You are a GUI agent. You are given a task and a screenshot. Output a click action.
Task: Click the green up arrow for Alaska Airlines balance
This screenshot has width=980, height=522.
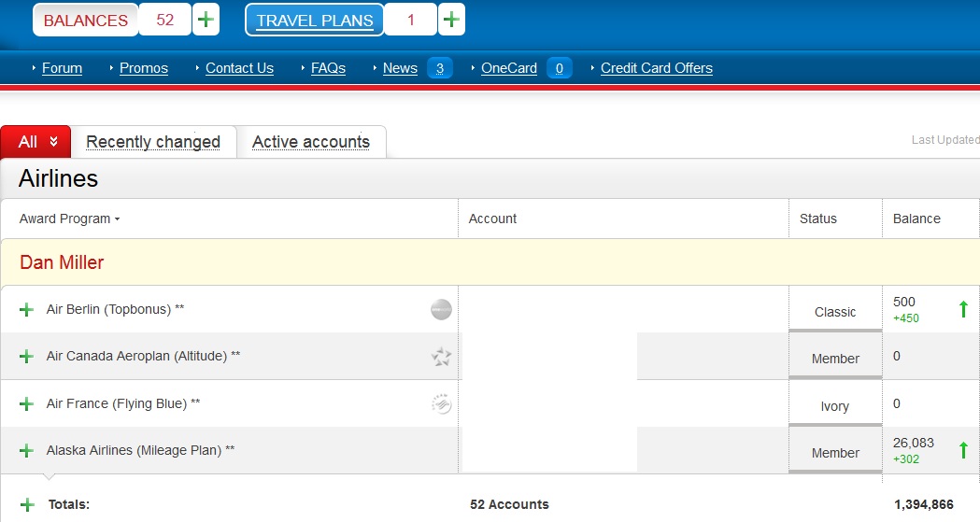pyautogui.click(x=963, y=451)
